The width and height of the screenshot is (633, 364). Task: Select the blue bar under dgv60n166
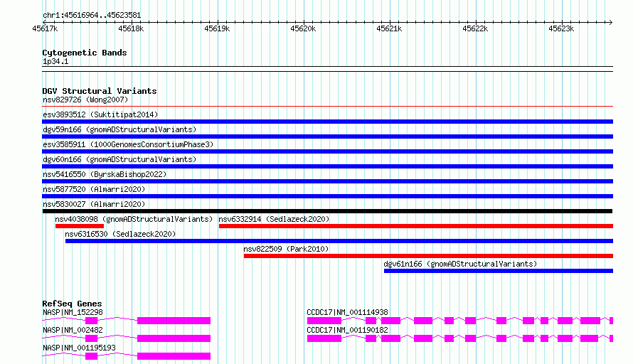327,166
